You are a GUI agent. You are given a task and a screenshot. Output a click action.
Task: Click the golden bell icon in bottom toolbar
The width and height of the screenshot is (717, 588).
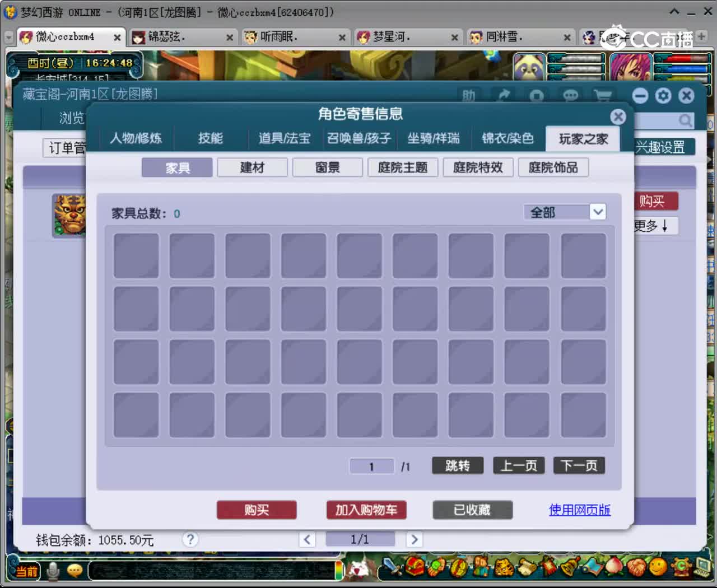point(570,566)
